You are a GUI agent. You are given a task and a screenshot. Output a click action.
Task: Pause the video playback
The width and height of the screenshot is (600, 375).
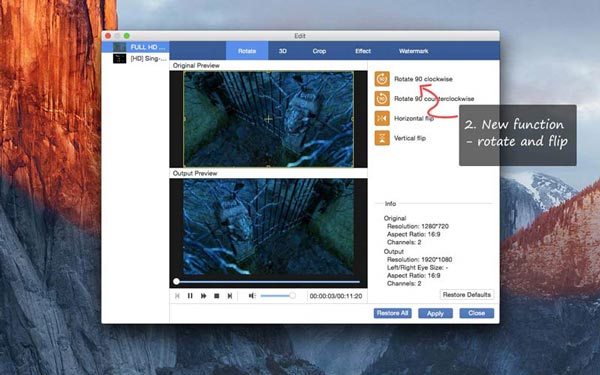190,296
